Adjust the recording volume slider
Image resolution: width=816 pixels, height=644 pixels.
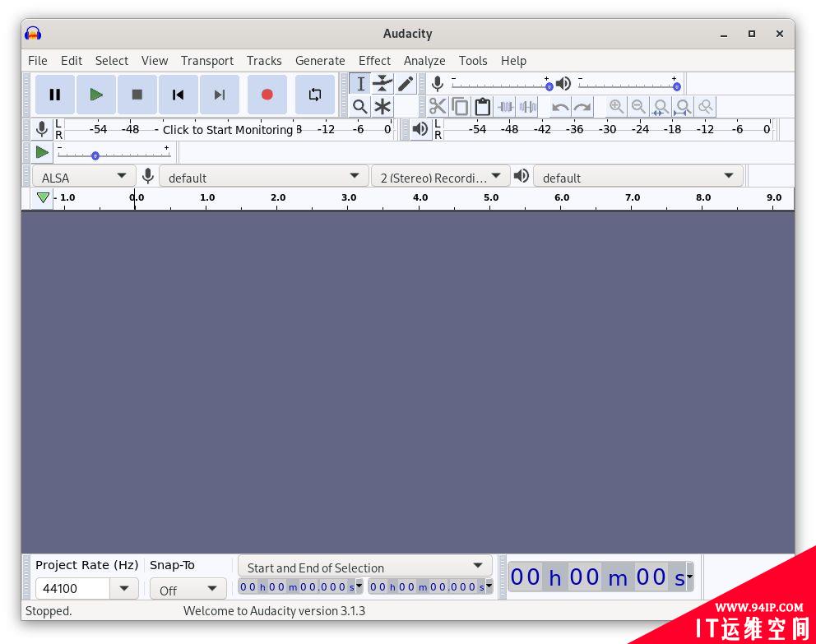(499, 84)
